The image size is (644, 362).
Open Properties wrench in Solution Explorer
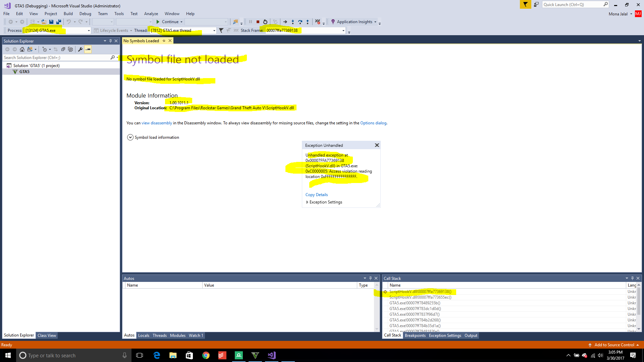tap(80, 49)
